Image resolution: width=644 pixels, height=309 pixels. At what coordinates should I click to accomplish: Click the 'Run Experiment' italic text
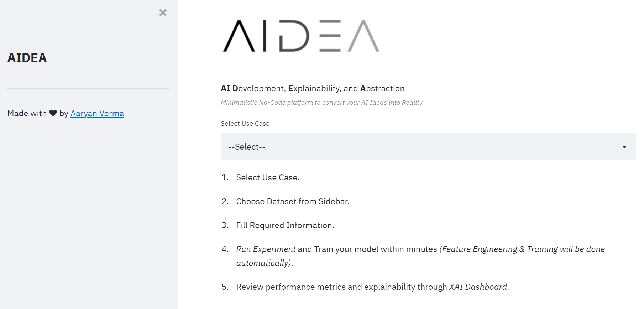click(266, 249)
